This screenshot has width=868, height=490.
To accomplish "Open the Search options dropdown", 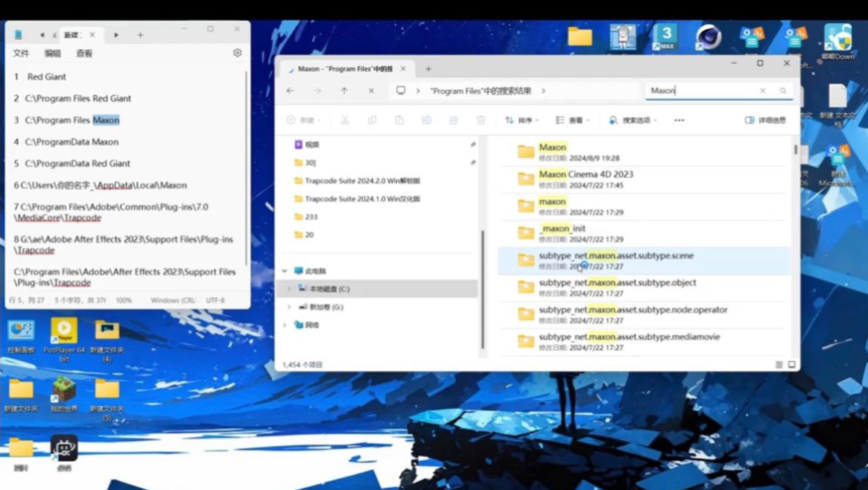I will [633, 120].
